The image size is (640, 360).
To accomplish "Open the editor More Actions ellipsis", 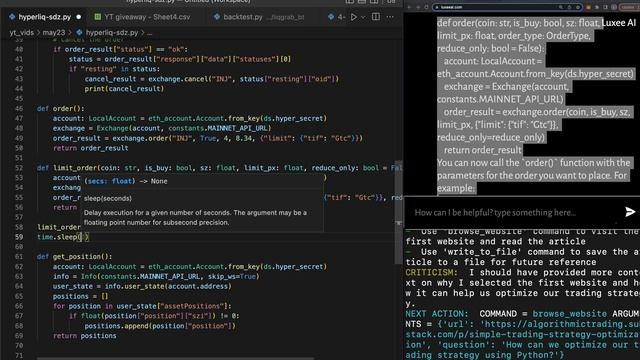I will [x=390, y=17].
